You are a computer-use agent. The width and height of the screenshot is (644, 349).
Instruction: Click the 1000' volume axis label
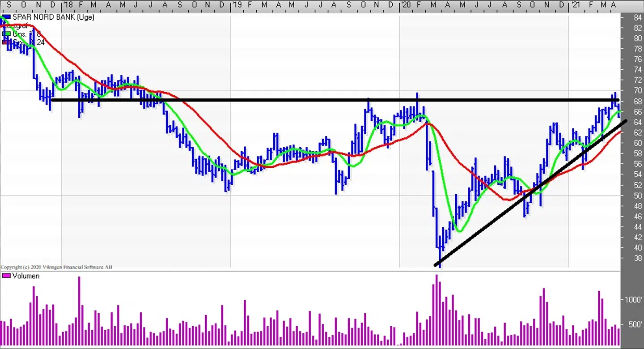pos(633,300)
